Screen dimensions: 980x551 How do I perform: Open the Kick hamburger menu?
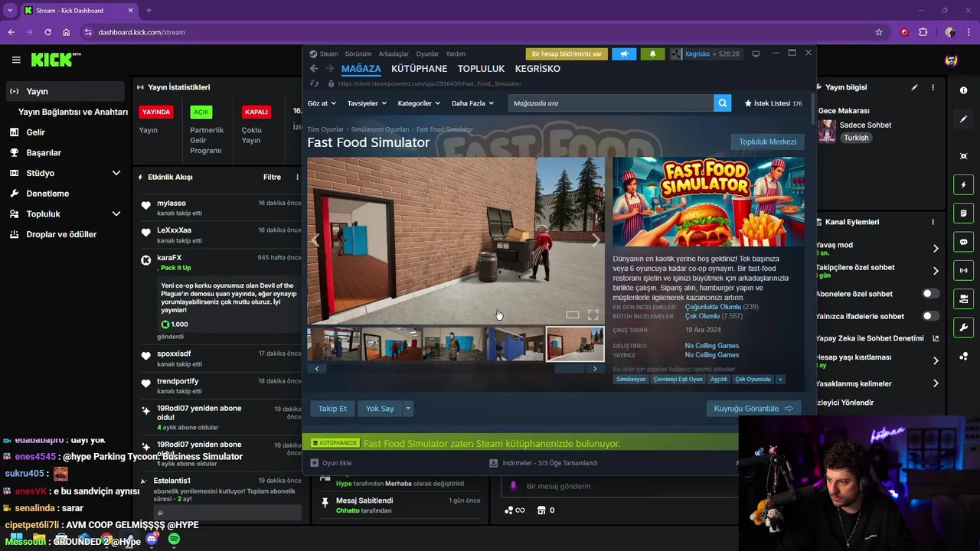pyautogui.click(x=16, y=60)
